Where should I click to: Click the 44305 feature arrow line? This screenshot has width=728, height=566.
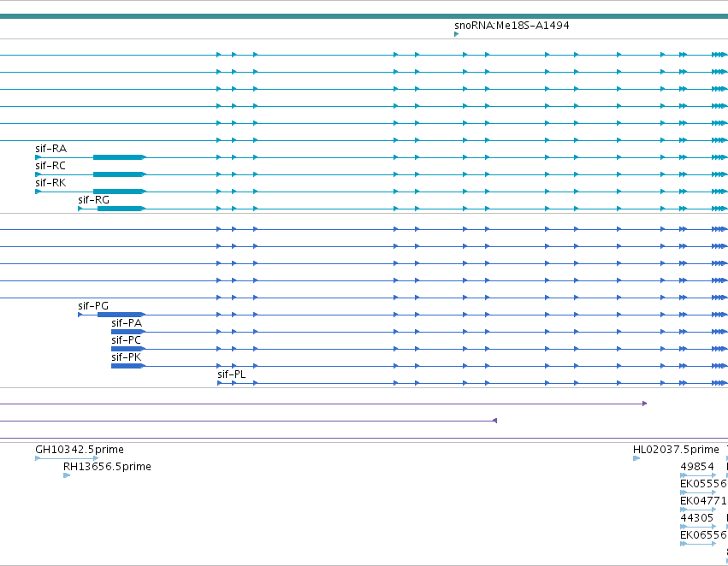click(698, 527)
